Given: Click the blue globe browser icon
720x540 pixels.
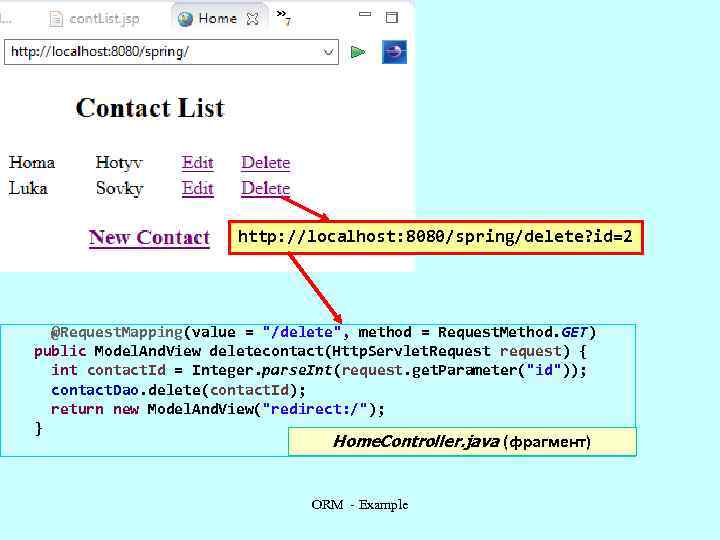Looking at the screenshot, I should pos(394,52).
